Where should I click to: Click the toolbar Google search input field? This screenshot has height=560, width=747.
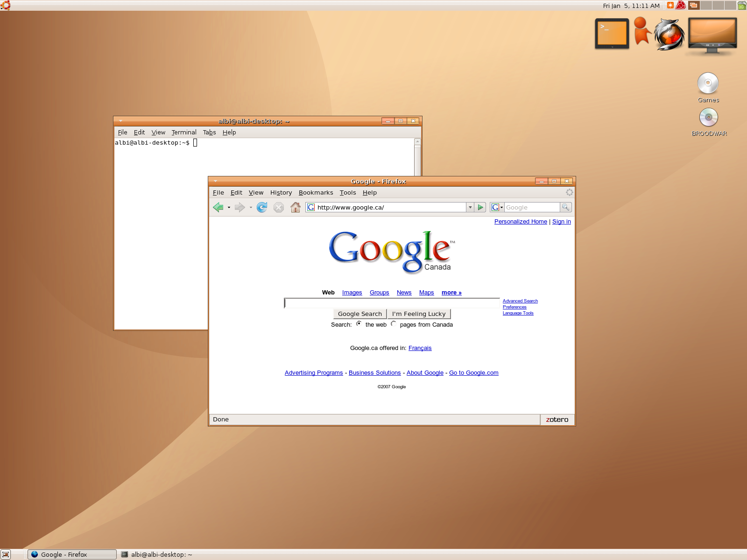tap(532, 207)
